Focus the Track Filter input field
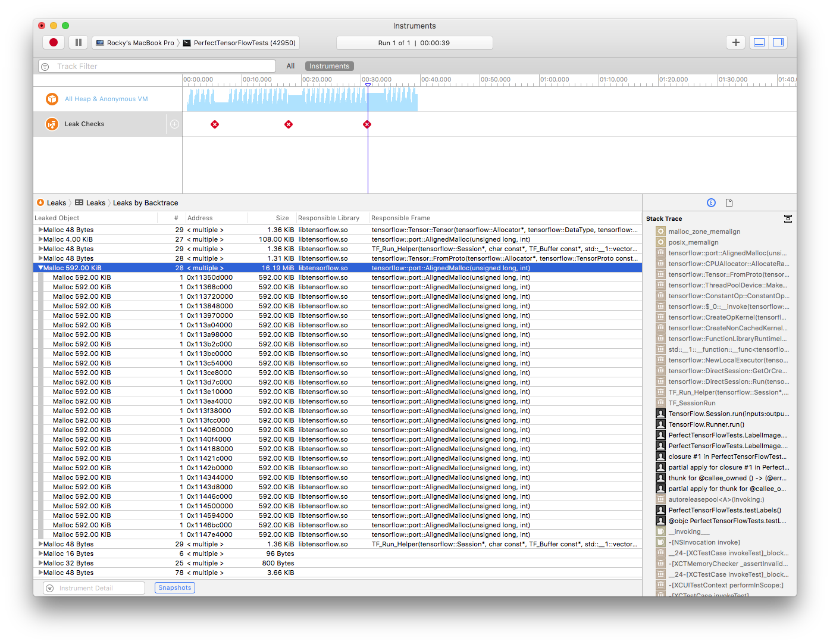This screenshot has width=830, height=644. click(x=157, y=67)
